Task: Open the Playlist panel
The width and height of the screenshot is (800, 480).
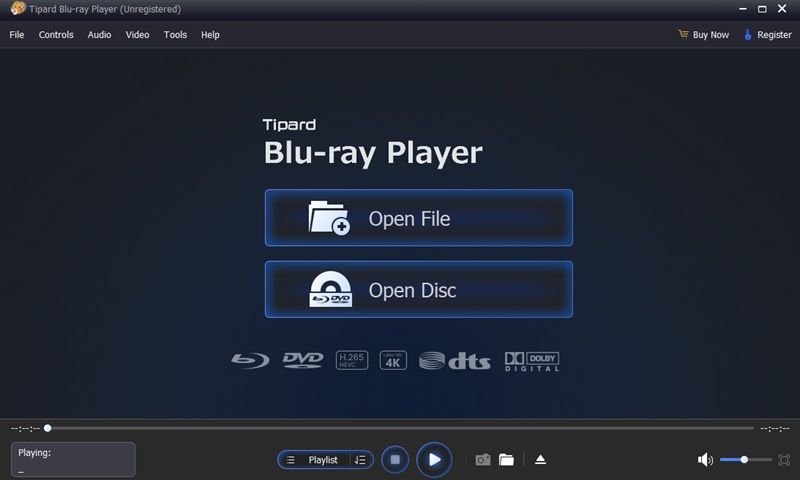Action: 322,460
